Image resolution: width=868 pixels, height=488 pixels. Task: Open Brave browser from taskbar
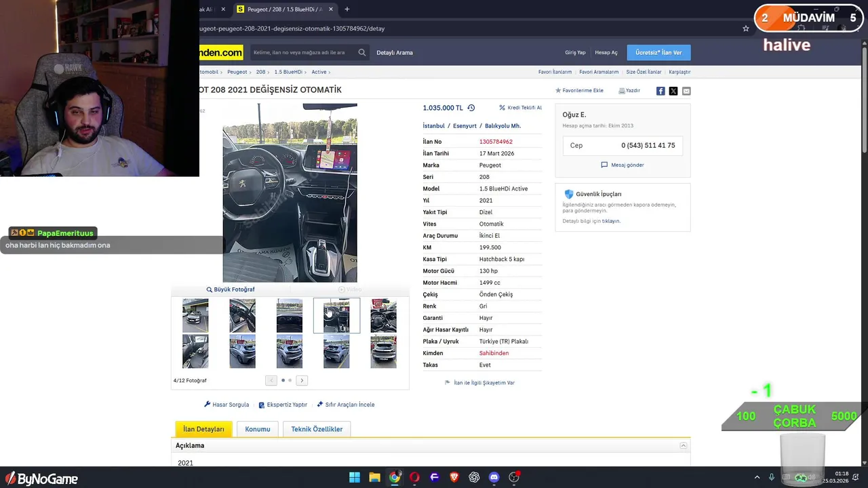(454, 477)
